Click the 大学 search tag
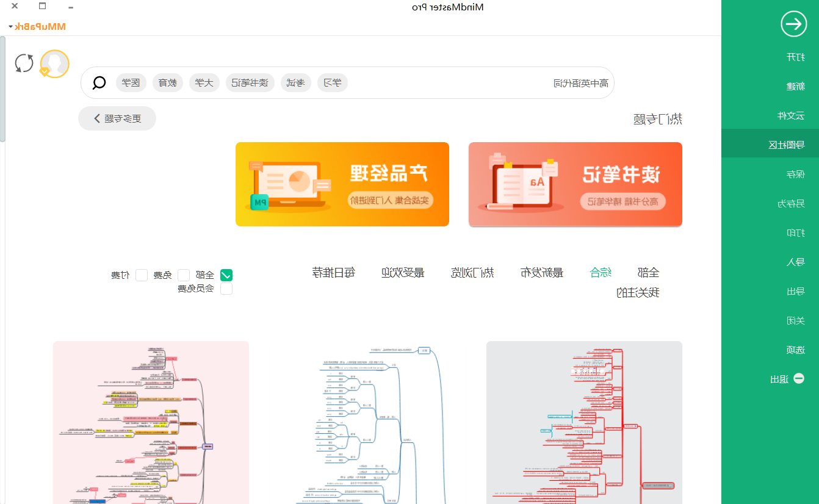This screenshot has height=504, width=819. (x=204, y=82)
